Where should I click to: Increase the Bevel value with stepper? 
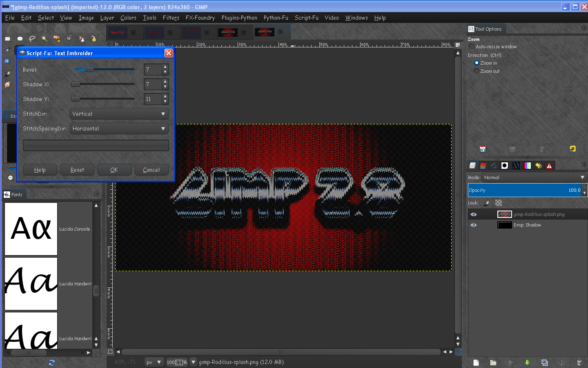pyautogui.click(x=165, y=67)
